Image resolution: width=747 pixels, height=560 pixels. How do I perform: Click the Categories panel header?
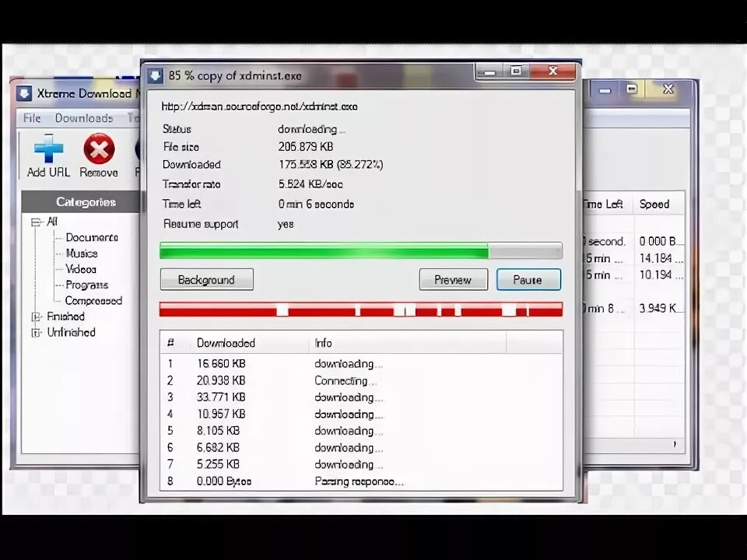click(x=80, y=202)
